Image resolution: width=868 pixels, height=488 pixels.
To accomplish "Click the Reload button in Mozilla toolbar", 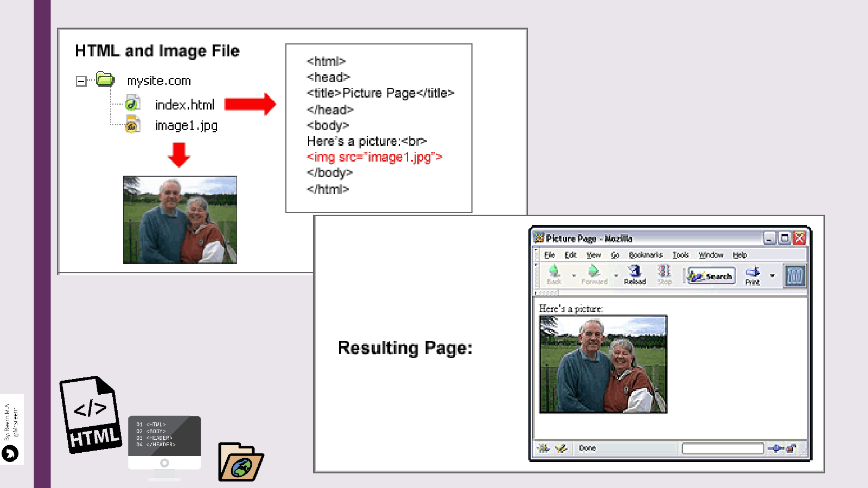I will pos(635,274).
